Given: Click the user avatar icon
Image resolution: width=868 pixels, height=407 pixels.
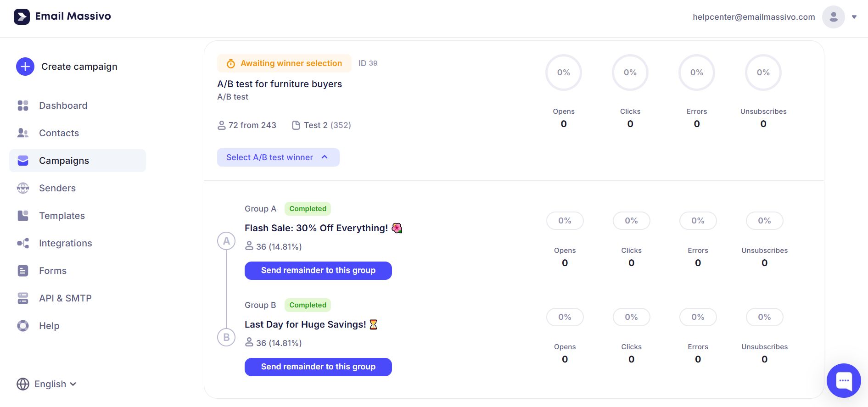Looking at the screenshot, I should [x=833, y=17].
